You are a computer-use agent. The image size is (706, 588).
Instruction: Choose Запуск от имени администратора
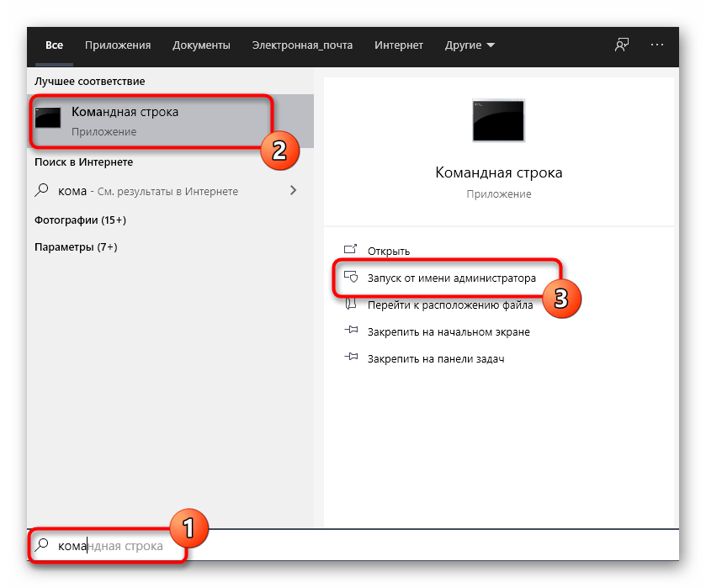(451, 278)
